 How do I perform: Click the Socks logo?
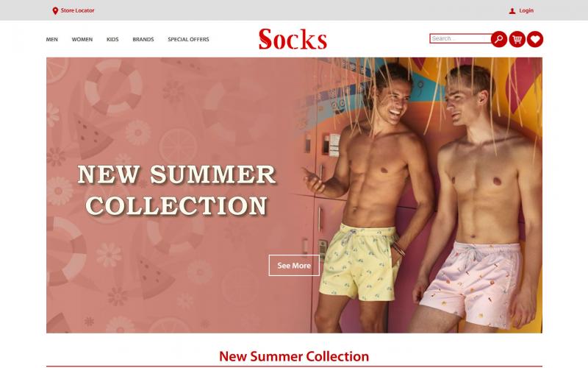pyautogui.click(x=293, y=39)
